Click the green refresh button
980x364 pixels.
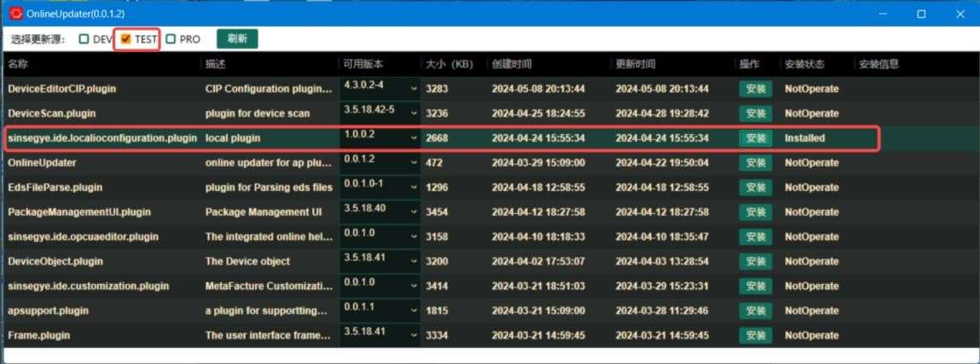[x=237, y=38]
